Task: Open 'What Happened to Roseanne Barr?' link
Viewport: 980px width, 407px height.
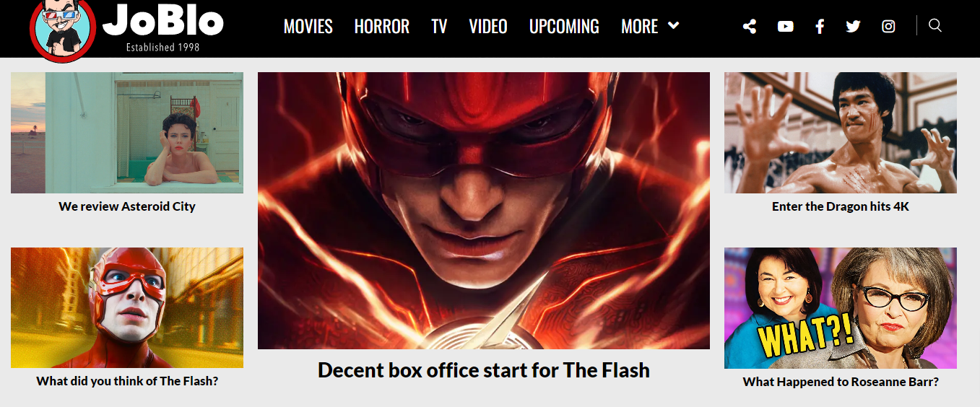Action: [x=841, y=382]
